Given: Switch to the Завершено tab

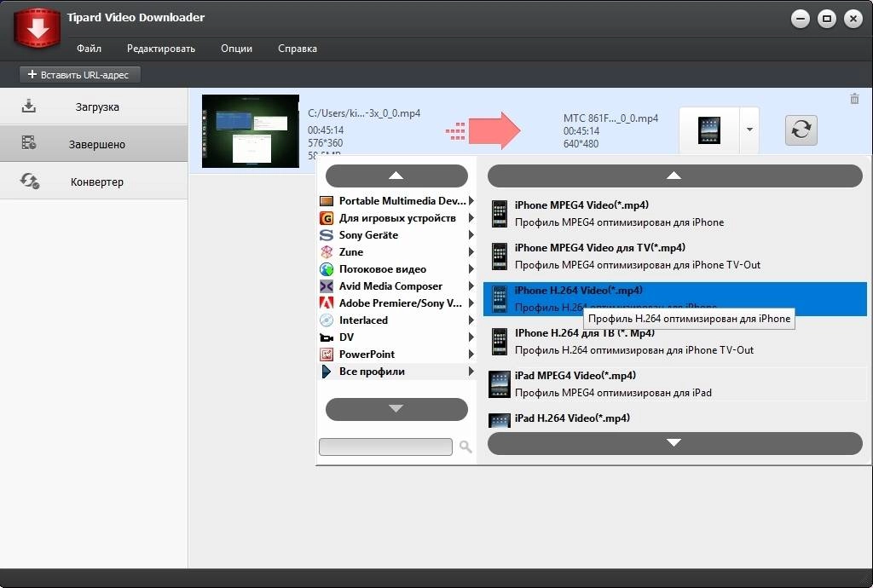Looking at the screenshot, I should 94,143.
